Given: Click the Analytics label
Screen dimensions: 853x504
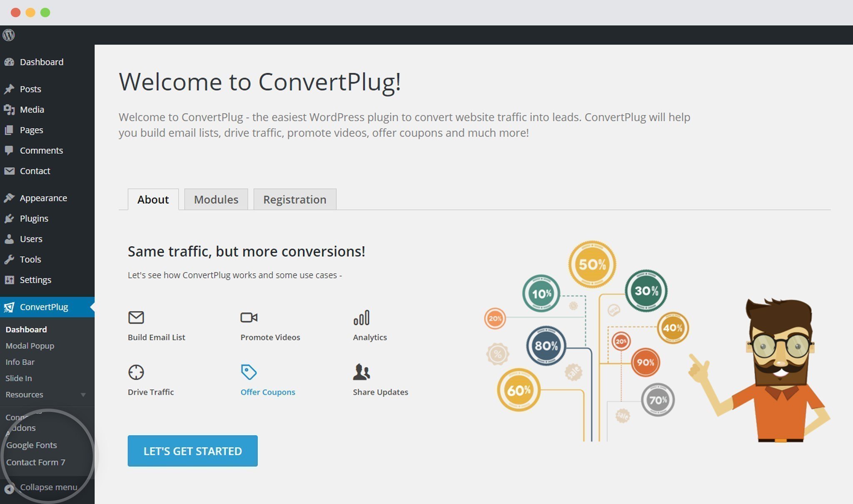Looking at the screenshot, I should point(370,337).
